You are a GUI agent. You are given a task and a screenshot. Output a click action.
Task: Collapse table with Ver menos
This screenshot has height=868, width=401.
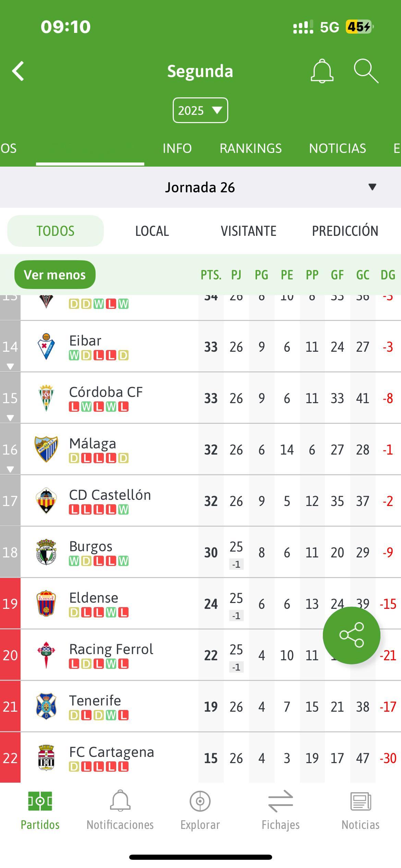pos(55,275)
